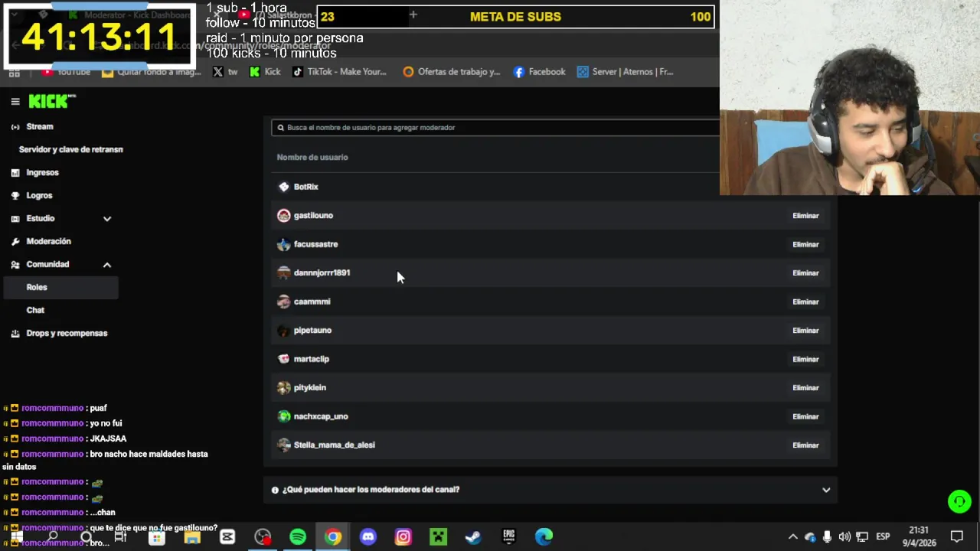Open Epic Games Launcher from taskbar
Image resolution: width=980 pixels, height=551 pixels.
point(508,537)
